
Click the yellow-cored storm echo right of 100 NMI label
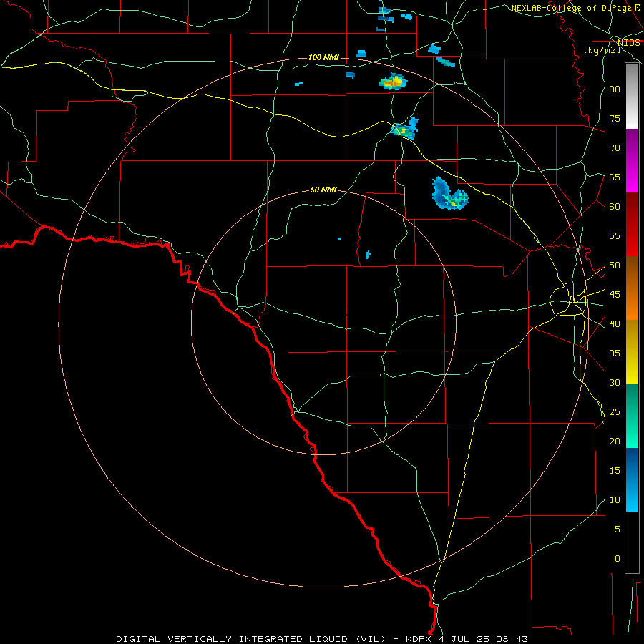[x=393, y=82]
